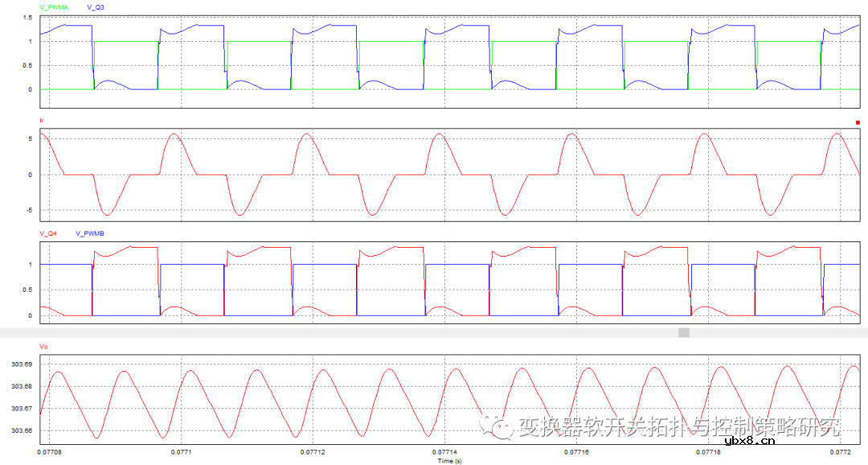Click the 303.69 value on Vo axis

22,364
